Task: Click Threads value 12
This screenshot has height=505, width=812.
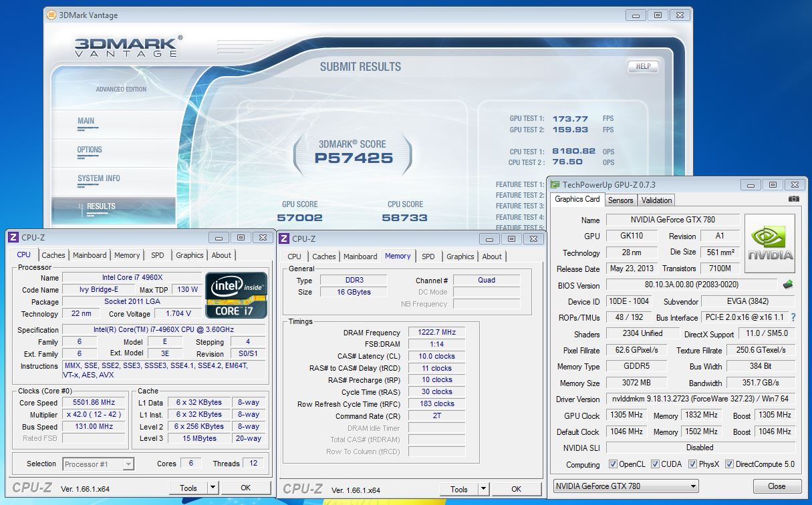Action: pyautogui.click(x=253, y=464)
